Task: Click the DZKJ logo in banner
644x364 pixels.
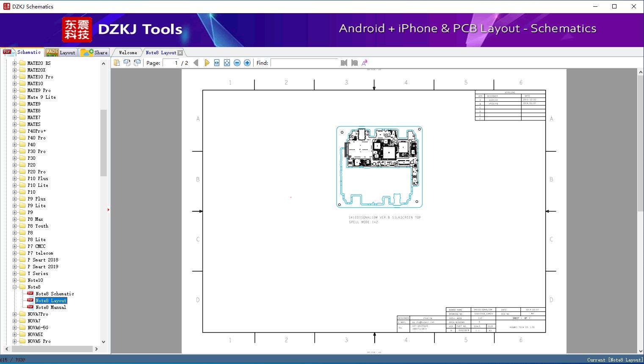Action: pos(77,30)
